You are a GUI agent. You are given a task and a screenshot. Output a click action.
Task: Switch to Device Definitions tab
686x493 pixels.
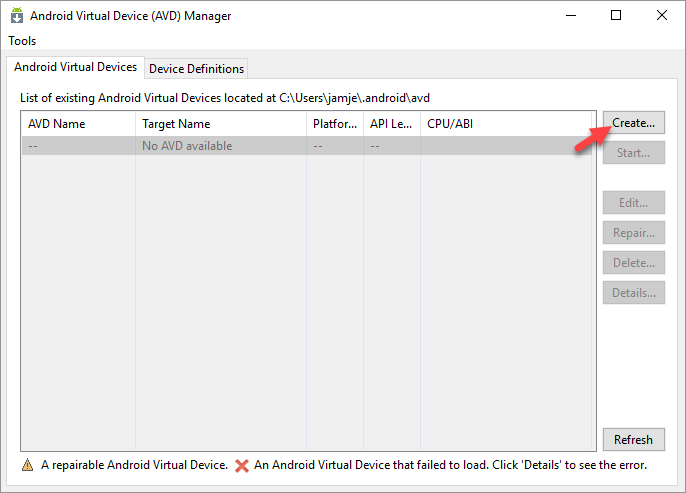[x=196, y=69]
